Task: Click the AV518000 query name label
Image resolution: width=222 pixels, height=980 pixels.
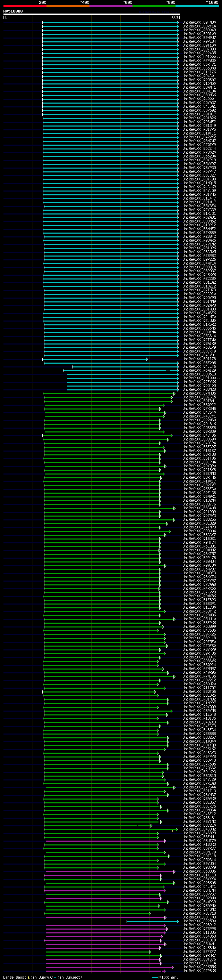Action: (13, 11)
